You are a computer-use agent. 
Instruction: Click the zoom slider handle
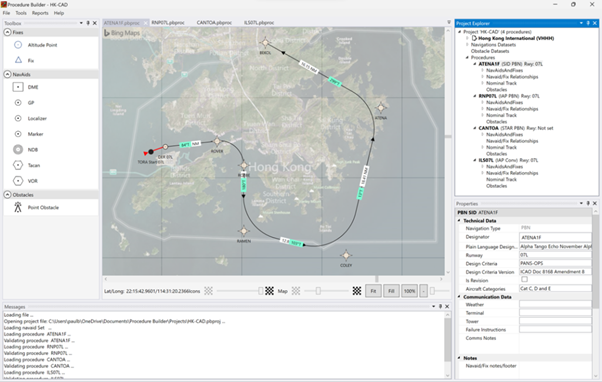[432, 291]
